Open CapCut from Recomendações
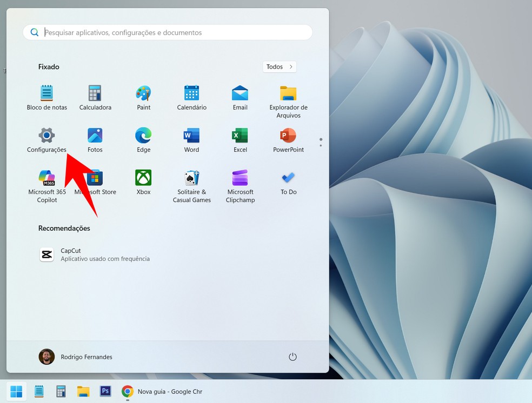Image resolution: width=532 pixels, height=403 pixels. coord(94,254)
